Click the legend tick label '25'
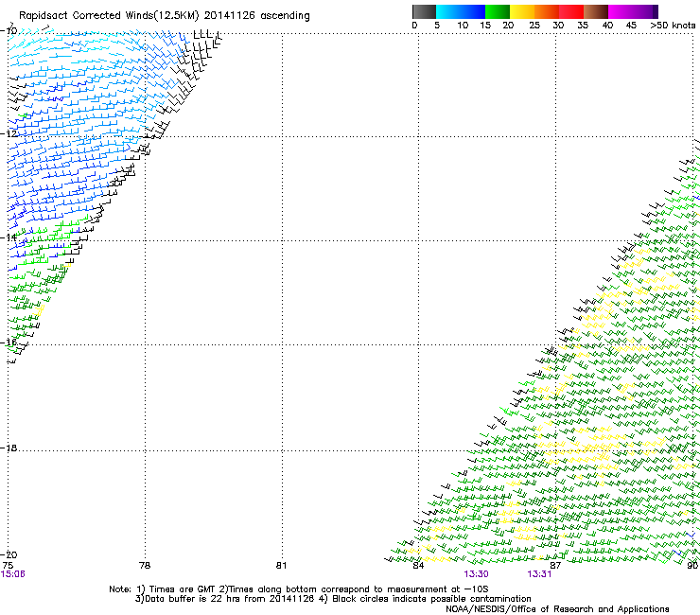The image size is (700, 615). tap(534, 26)
